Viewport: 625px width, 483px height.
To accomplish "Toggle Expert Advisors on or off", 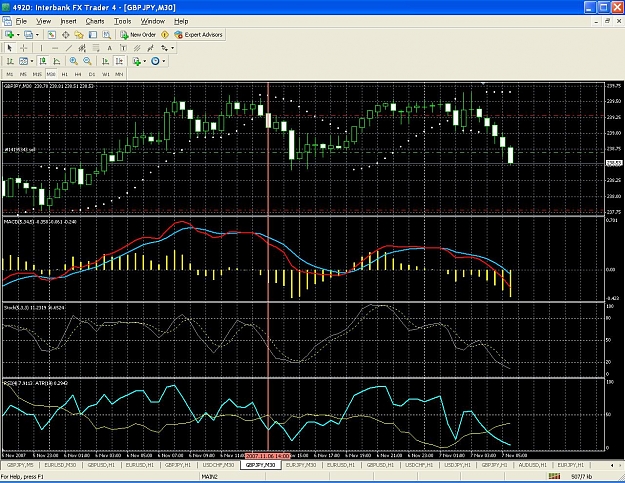I will click(x=198, y=35).
